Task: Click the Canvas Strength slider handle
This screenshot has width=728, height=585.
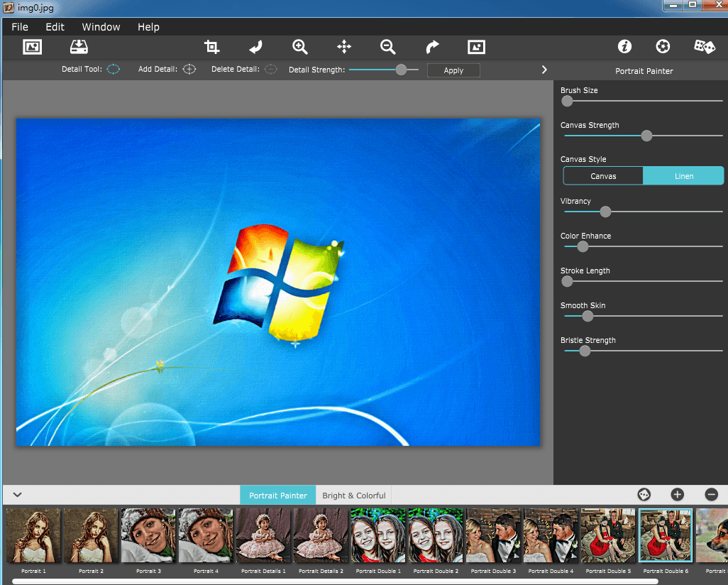Action: tap(646, 136)
